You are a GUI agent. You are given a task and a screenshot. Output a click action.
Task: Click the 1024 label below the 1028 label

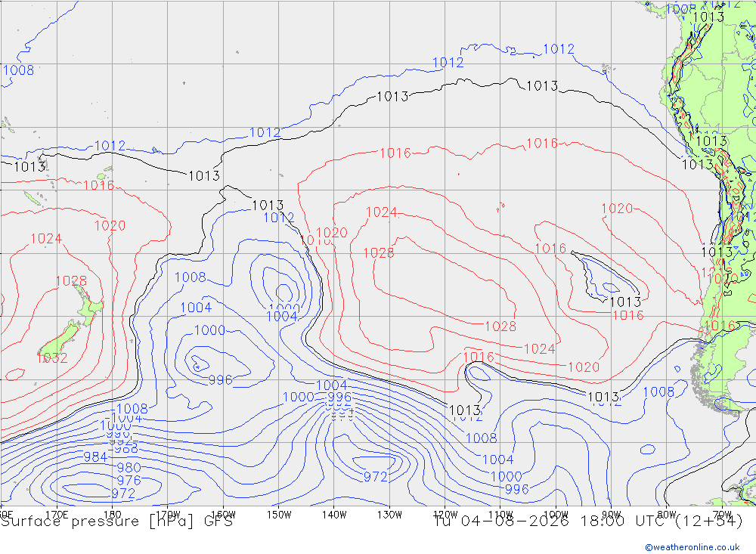click(540, 349)
